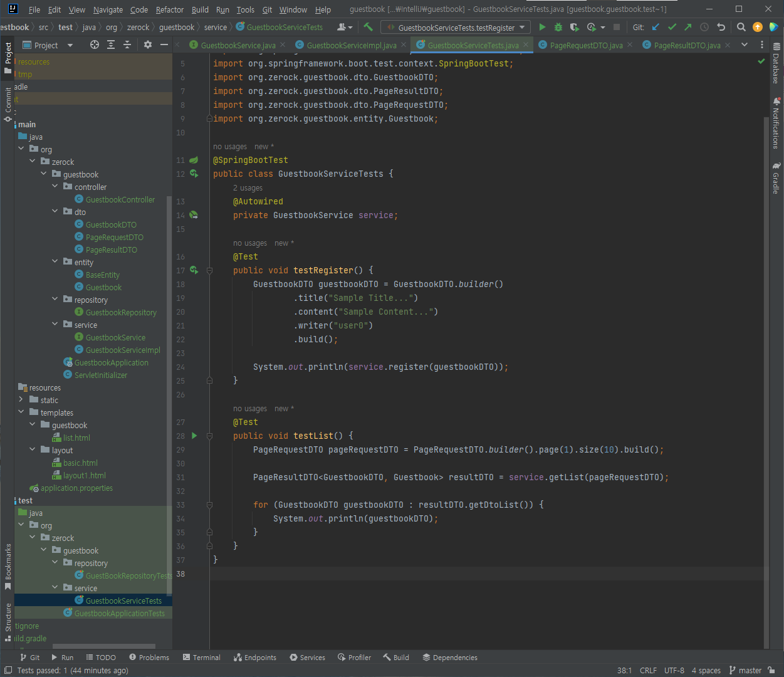Select application.properties in the project tree
Image resolution: width=784 pixels, height=677 pixels.
(76, 488)
